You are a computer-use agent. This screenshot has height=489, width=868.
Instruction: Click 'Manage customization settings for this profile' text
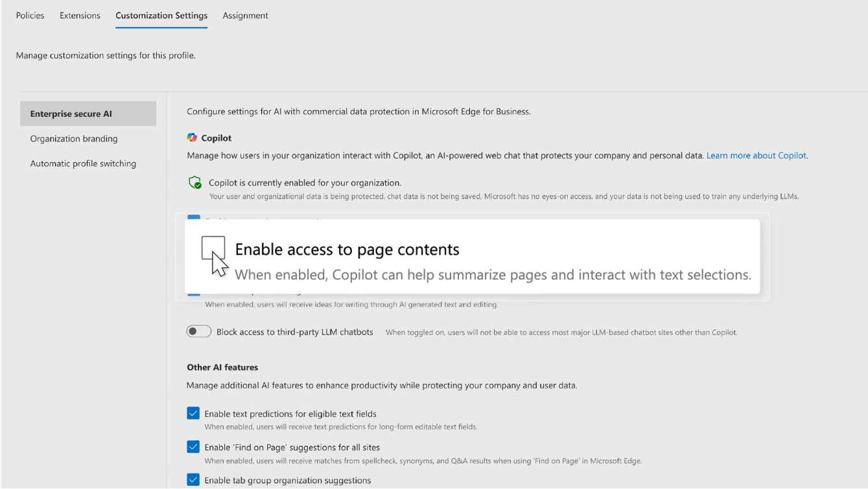click(x=106, y=55)
